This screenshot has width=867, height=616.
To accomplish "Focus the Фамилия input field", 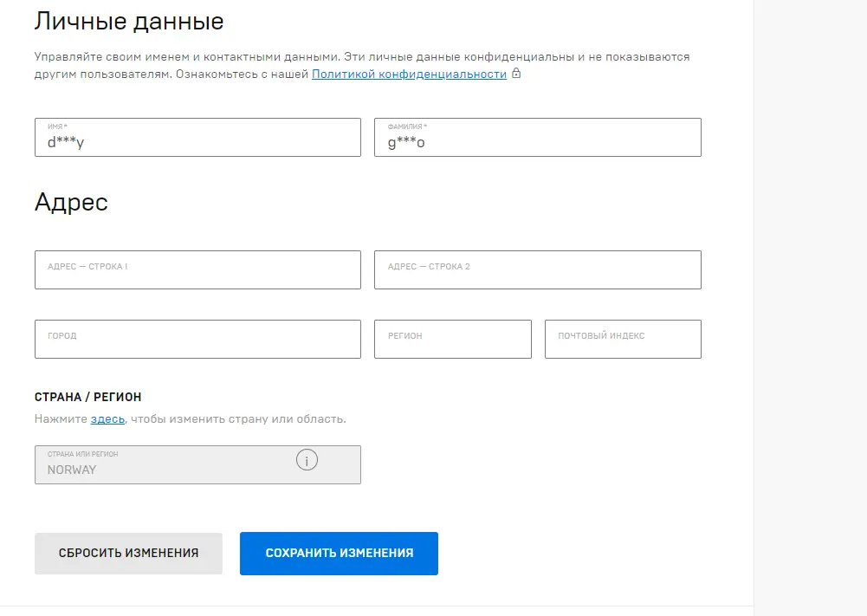I will (x=538, y=137).
